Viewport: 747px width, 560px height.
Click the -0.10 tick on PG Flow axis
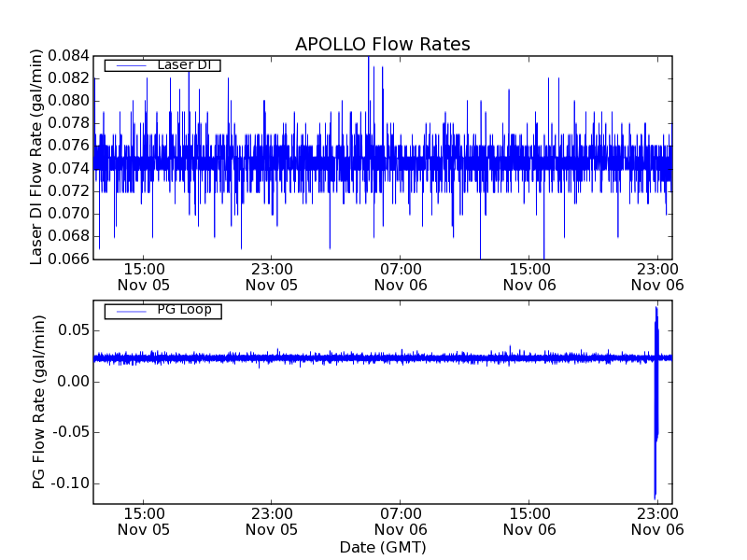point(71,483)
